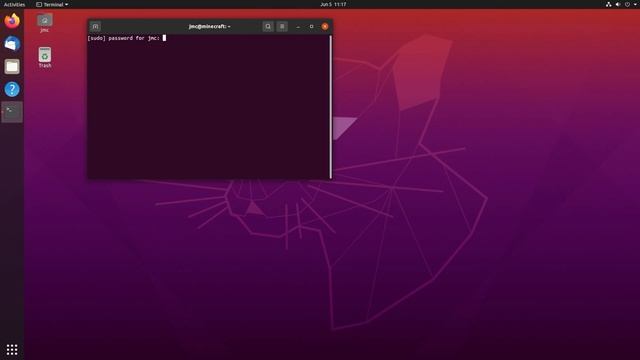The image size is (640, 360).
Task: Close the Terminal window
Action: [x=325, y=27]
